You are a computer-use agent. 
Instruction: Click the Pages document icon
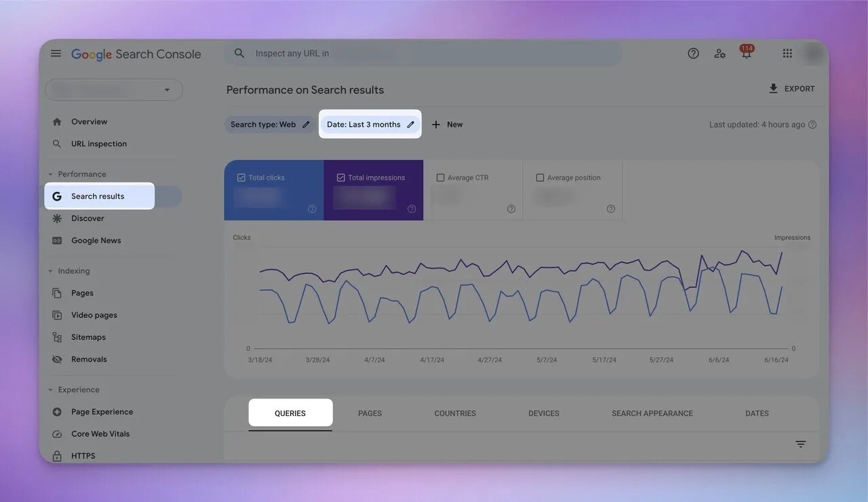pos(57,293)
